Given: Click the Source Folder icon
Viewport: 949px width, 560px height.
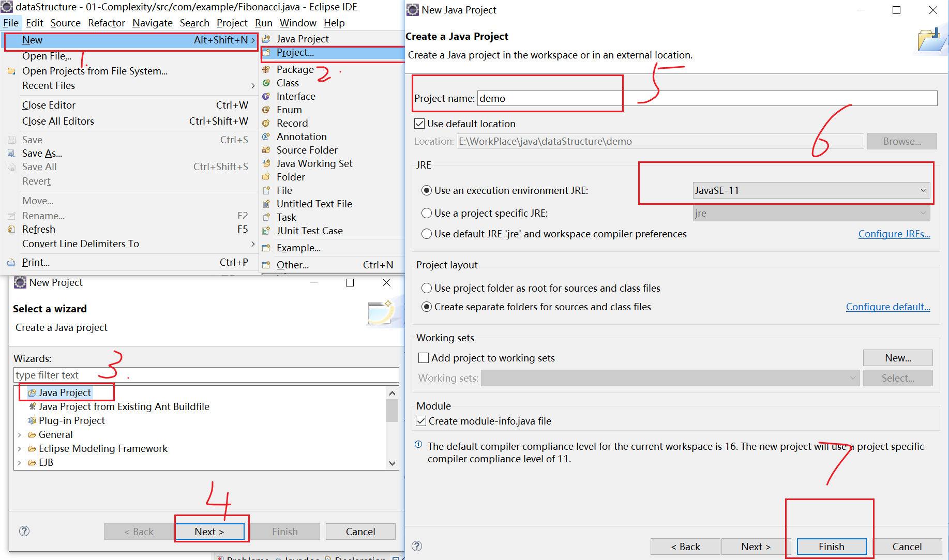Looking at the screenshot, I should point(266,150).
